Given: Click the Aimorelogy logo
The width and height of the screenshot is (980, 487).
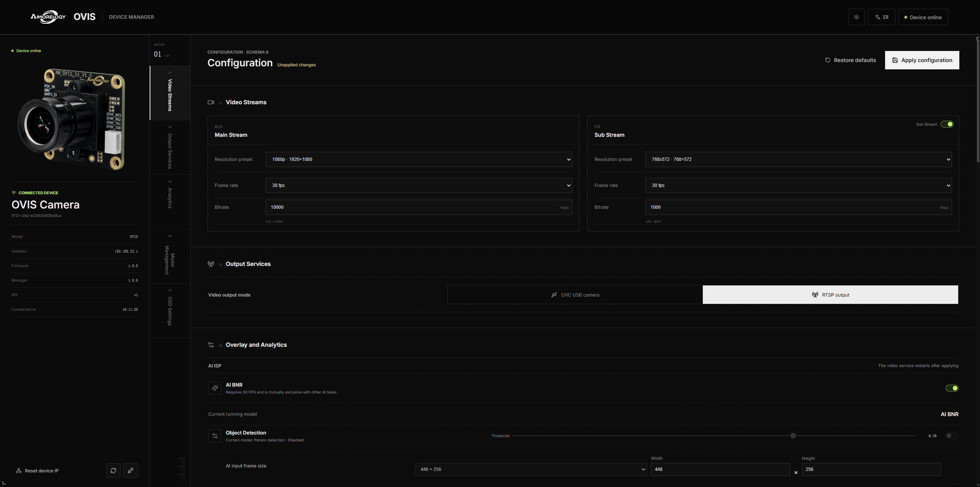Looking at the screenshot, I should [48, 17].
